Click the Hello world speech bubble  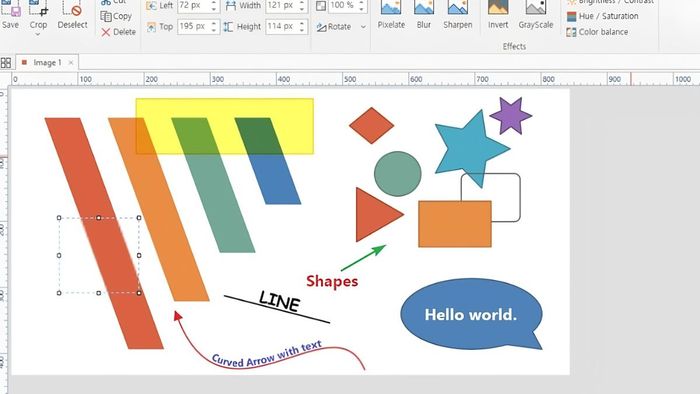[471, 314]
